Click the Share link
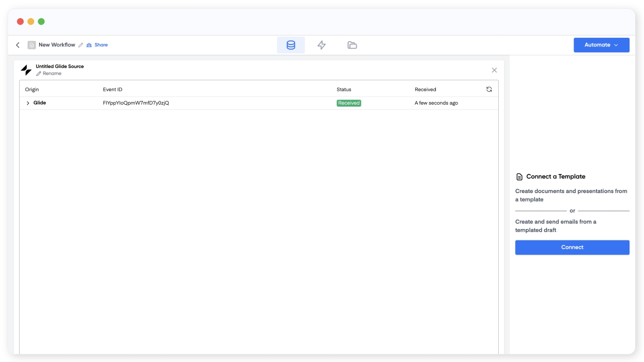 pyautogui.click(x=101, y=45)
